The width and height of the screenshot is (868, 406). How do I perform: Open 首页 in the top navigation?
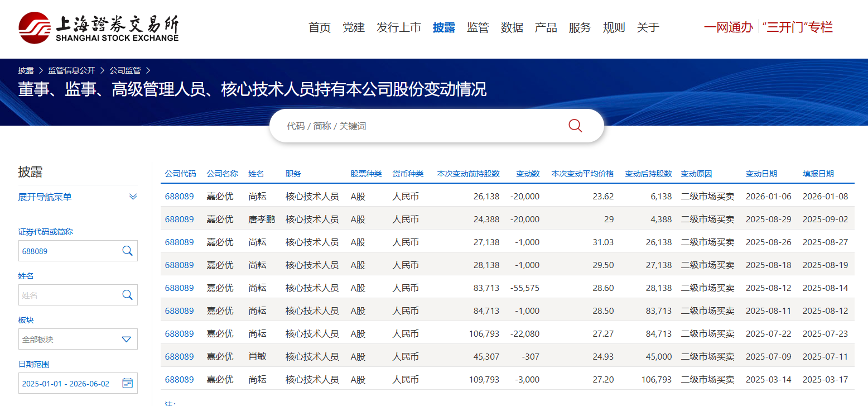click(320, 27)
